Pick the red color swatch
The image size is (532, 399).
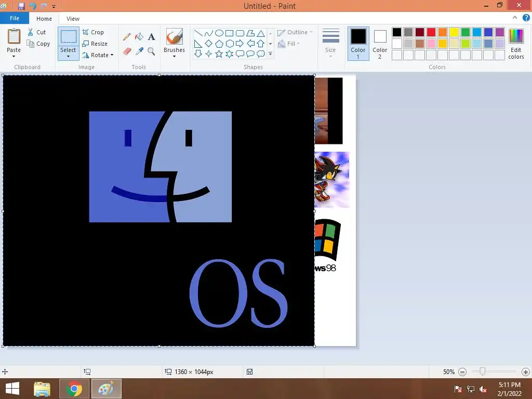(x=431, y=32)
